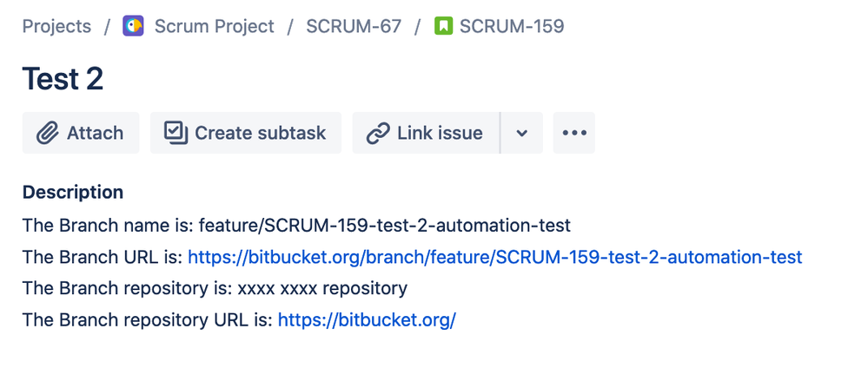Open the Scrum Project breadcrumb link

coord(215,26)
